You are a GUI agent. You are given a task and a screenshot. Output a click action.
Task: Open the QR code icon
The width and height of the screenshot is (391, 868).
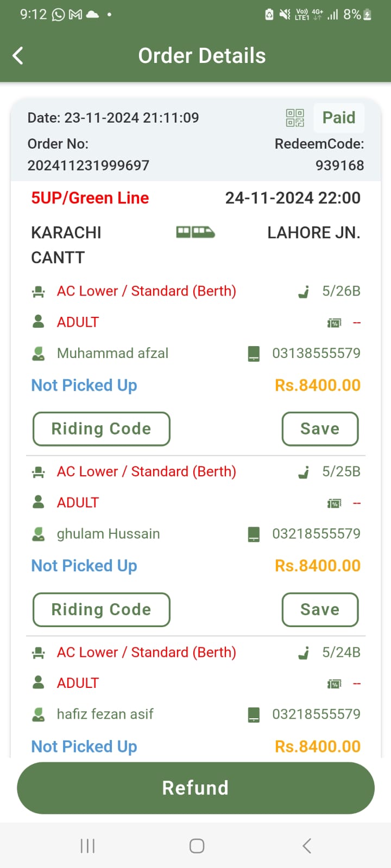[x=295, y=118]
